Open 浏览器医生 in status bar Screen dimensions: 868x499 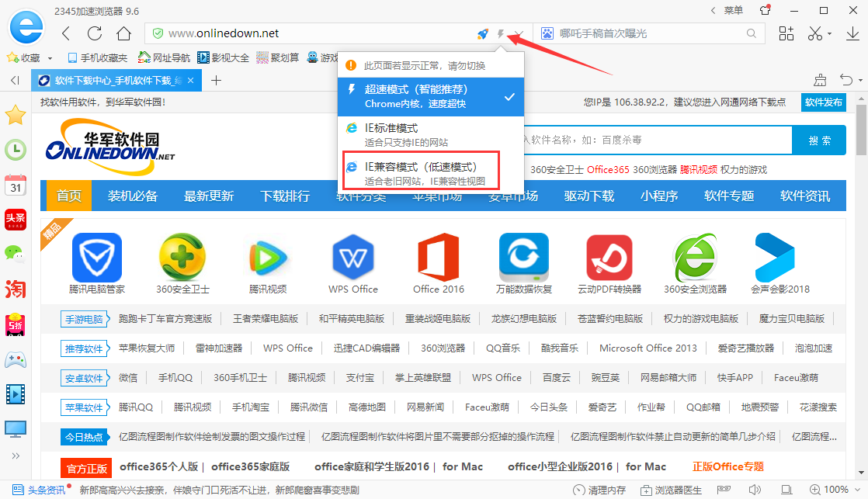tap(672, 490)
